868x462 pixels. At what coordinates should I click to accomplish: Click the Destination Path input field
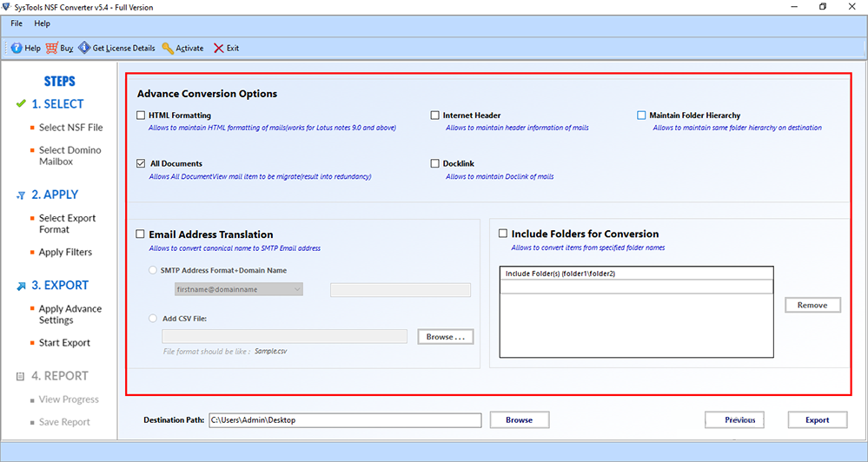click(345, 420)
